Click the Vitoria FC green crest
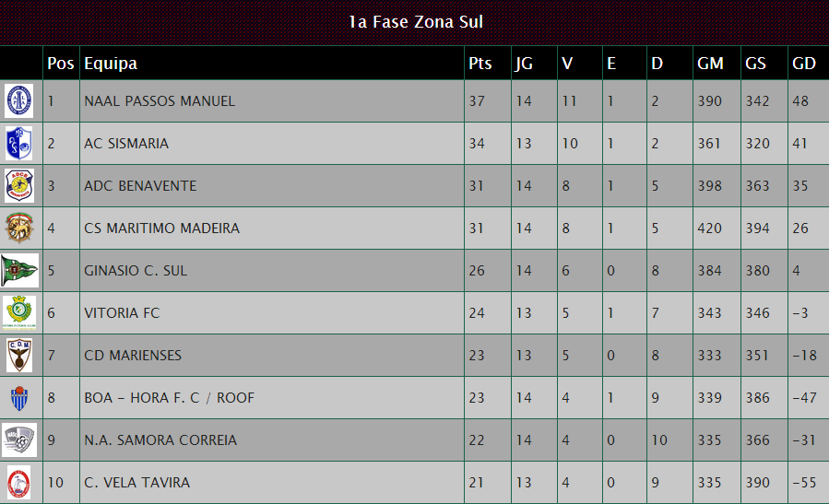The width and height of the screenshot is (829, 504). pyautogui.click(x=19, y=312)
